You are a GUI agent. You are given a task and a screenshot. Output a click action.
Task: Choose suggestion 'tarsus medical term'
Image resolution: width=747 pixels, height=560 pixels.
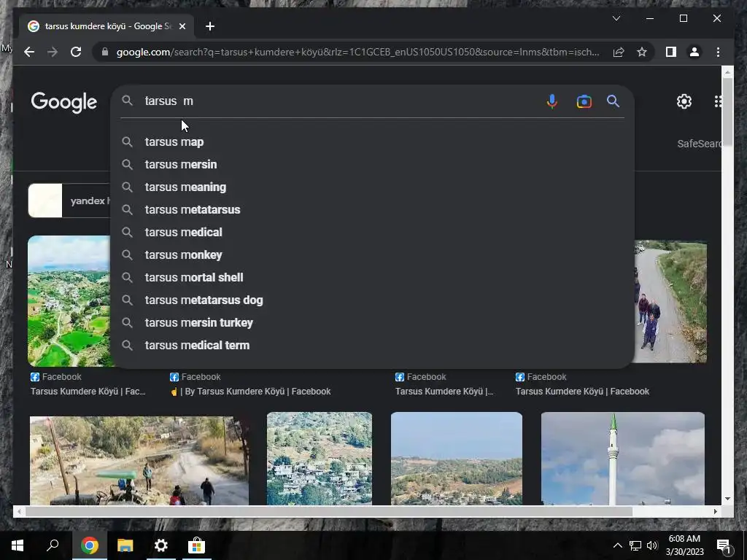[197, 345]
